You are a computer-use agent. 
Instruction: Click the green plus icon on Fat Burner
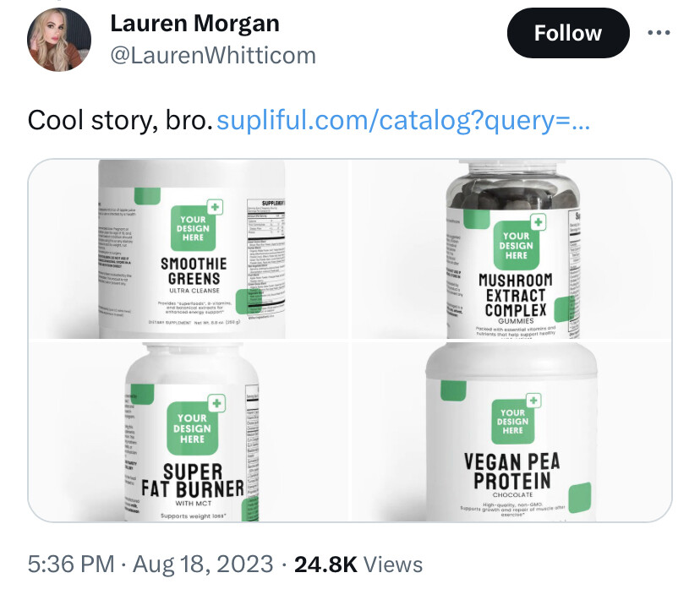click(x=217, y=403)
